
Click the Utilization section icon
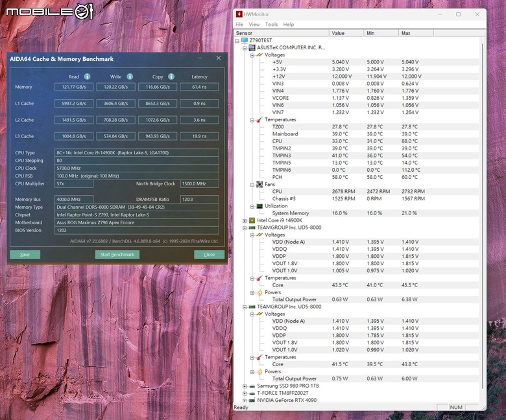(259, 206)
